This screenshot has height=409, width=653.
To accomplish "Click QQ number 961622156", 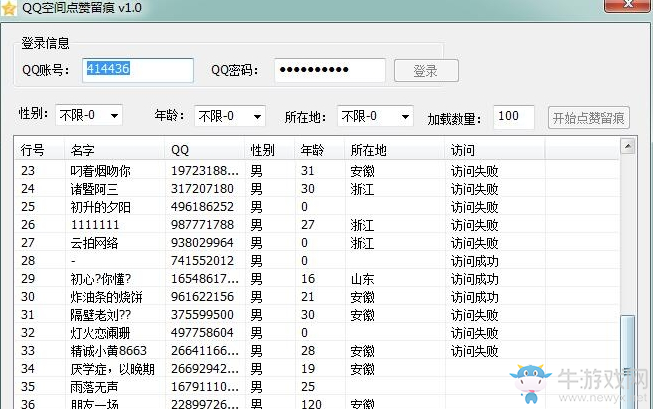I will 202,297.
